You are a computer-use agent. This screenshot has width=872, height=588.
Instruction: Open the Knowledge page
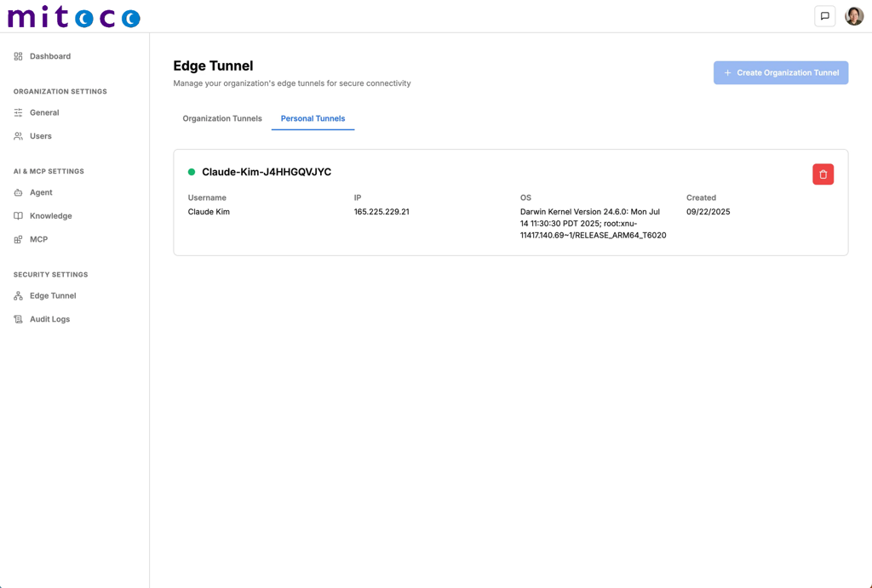[50, 215]
